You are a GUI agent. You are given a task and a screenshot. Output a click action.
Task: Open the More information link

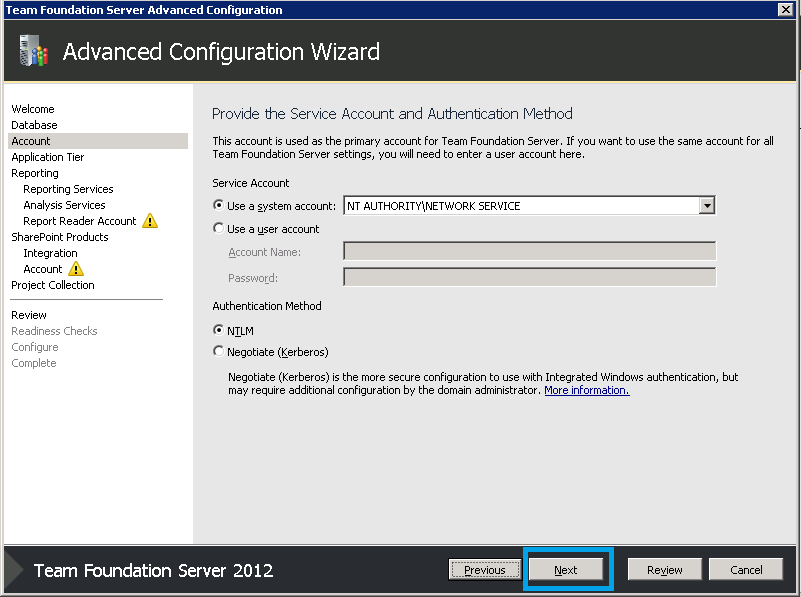(x=586, y=390)
